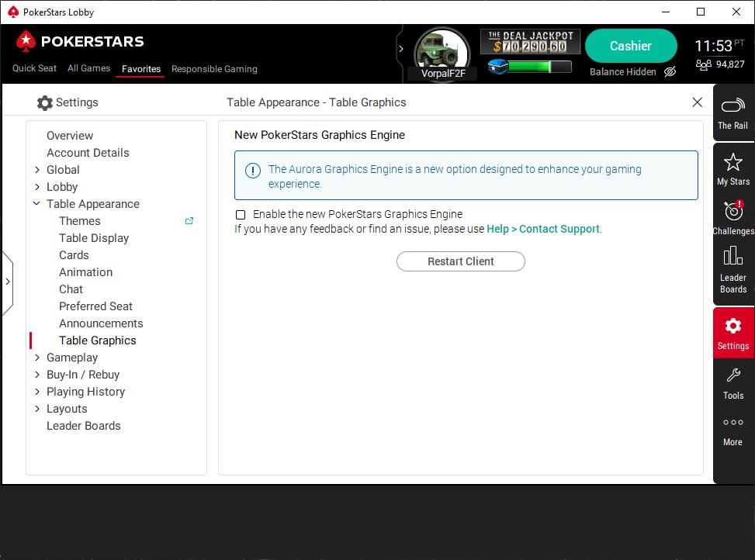Viewport: 755px width, 560px height.
Task: Open More three-dots menu
Action: pos(732,422)
